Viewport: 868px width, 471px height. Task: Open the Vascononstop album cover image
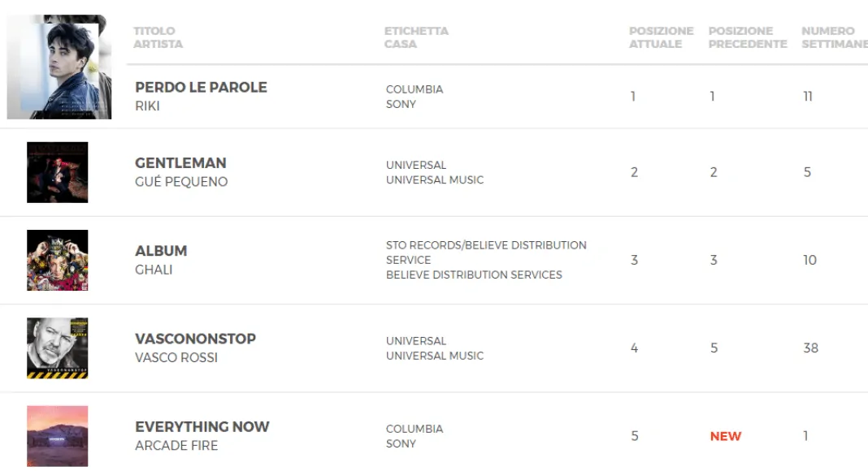57,348
